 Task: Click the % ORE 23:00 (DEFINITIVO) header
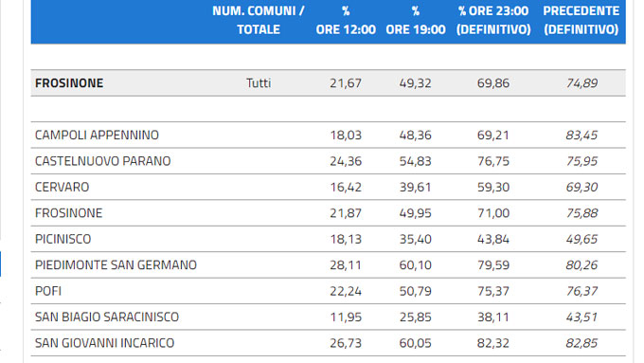pos(493,20)
